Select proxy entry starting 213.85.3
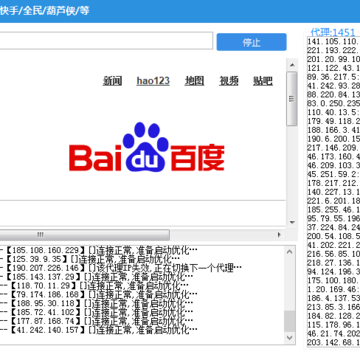This screenshot has width=360, height=360. point(333,307)
